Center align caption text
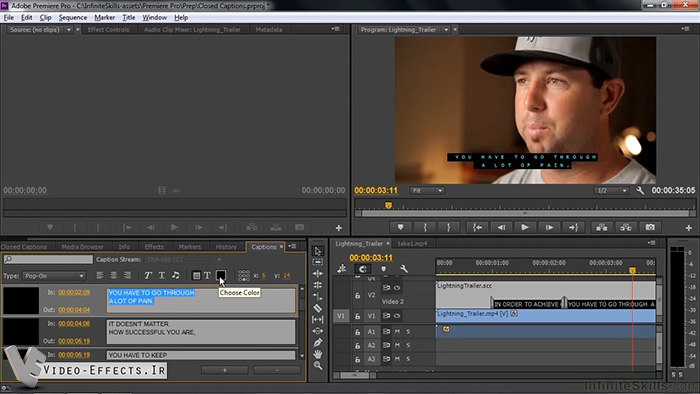Screen dimensions: 700x394 point(114,275)
